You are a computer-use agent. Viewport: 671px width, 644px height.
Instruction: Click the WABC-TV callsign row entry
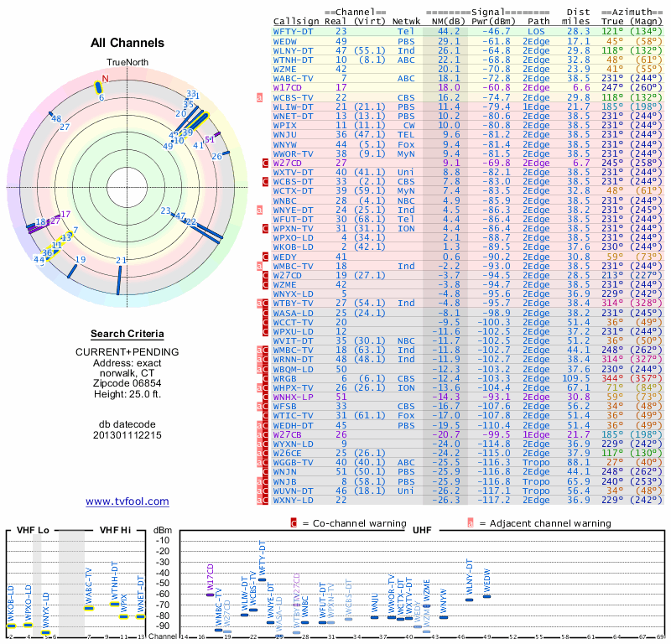[294, 78]
